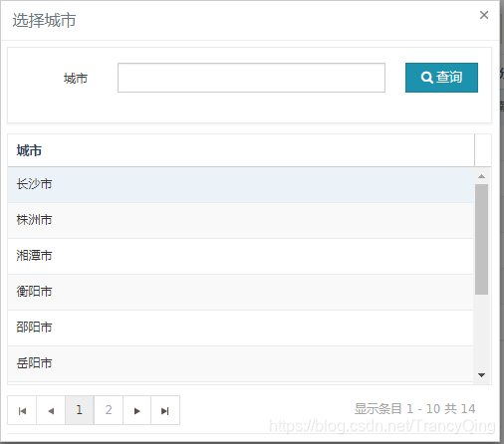
Task: Click the scrollbar up arrow
Action: 481,176
